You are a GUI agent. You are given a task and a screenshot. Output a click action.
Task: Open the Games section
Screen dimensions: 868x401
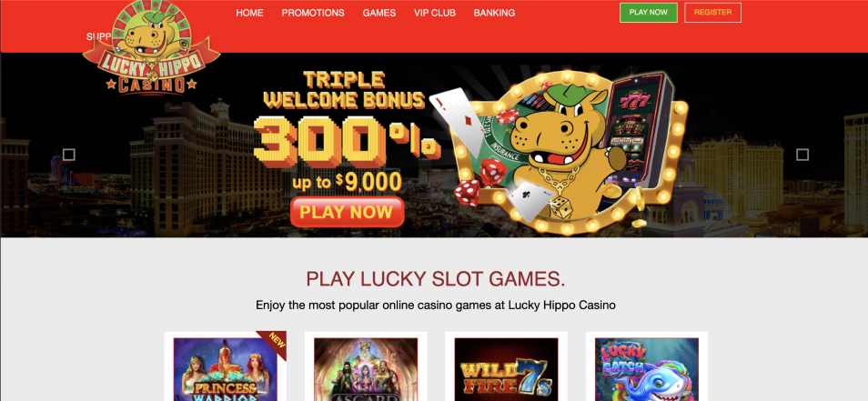[379, 13]
